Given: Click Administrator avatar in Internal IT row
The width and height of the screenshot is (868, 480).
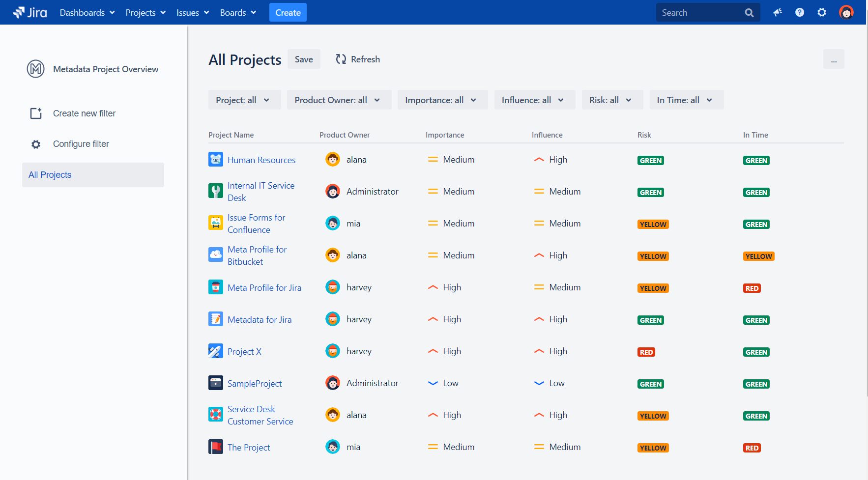Looking at the screenshot, I should pos(333,191).
